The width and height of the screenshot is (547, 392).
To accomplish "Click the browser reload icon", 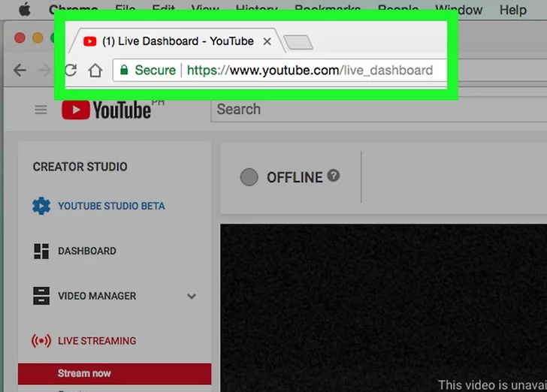I will pos(71,71).
